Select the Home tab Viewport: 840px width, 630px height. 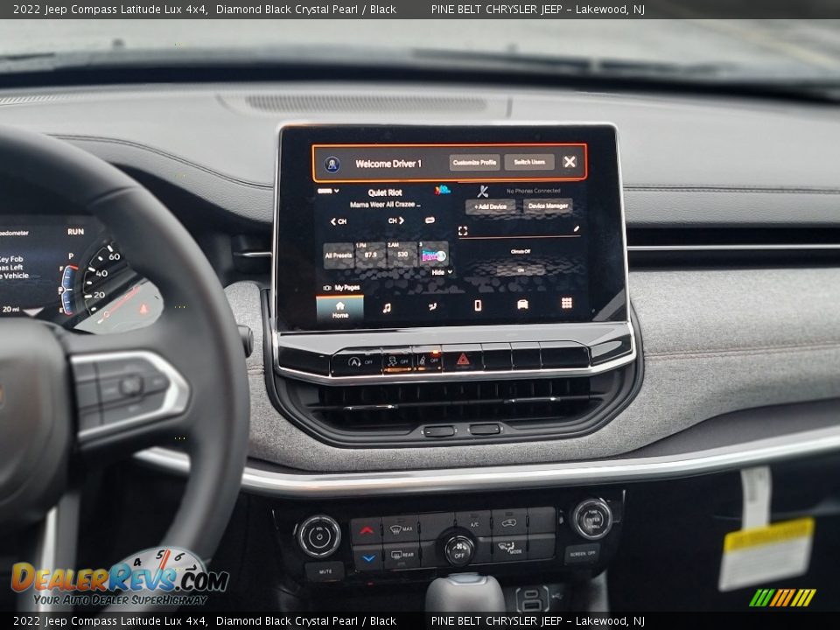(x=339, y=309)
